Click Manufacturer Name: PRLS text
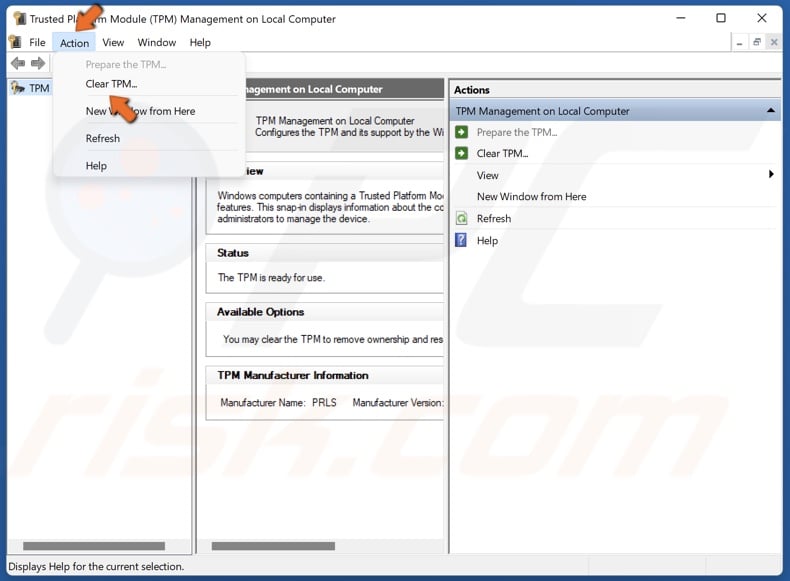The width and height of the screenshot is (790, 581). [278, 403]
